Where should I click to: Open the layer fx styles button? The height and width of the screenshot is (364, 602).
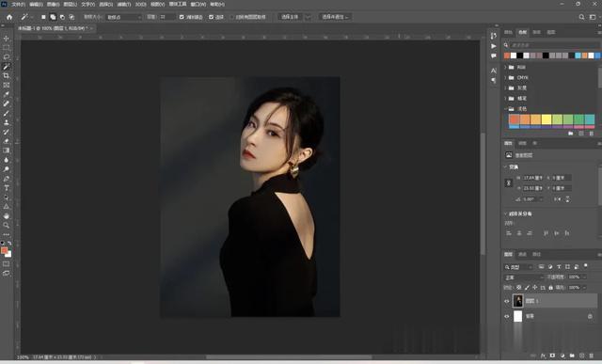543,356
